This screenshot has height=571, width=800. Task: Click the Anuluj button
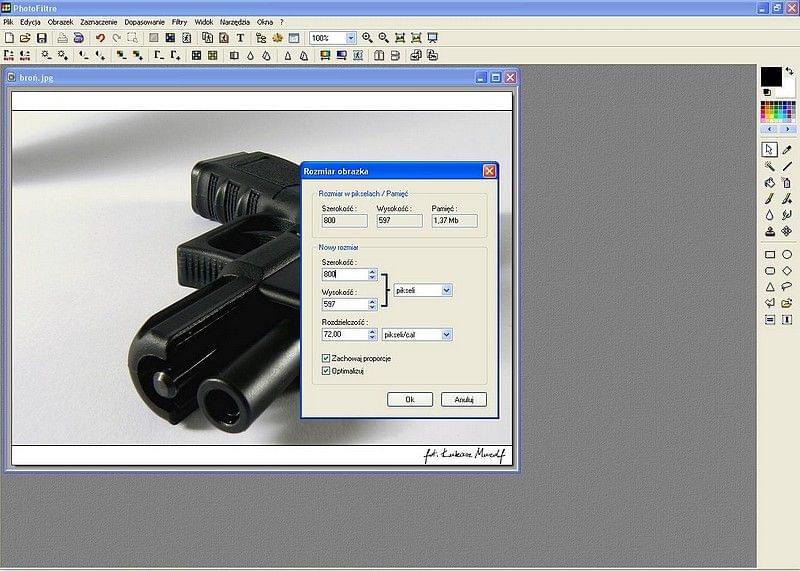point(464,400)
